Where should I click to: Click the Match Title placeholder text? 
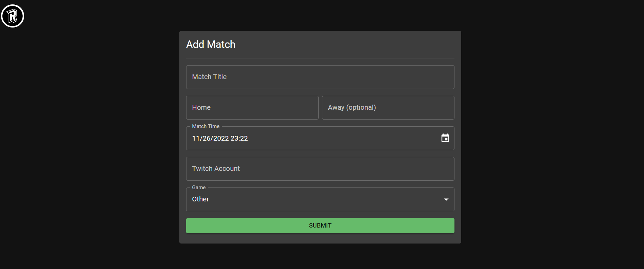(x=209, y=77)
